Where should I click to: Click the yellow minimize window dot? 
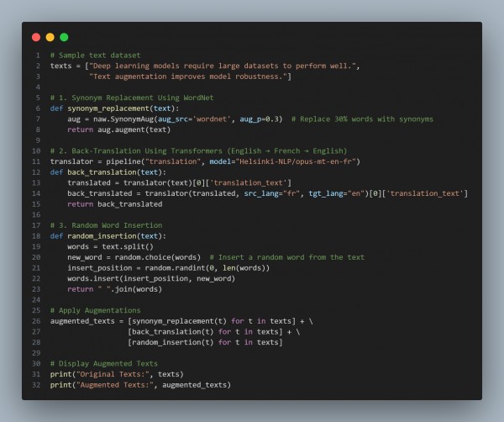50,37
